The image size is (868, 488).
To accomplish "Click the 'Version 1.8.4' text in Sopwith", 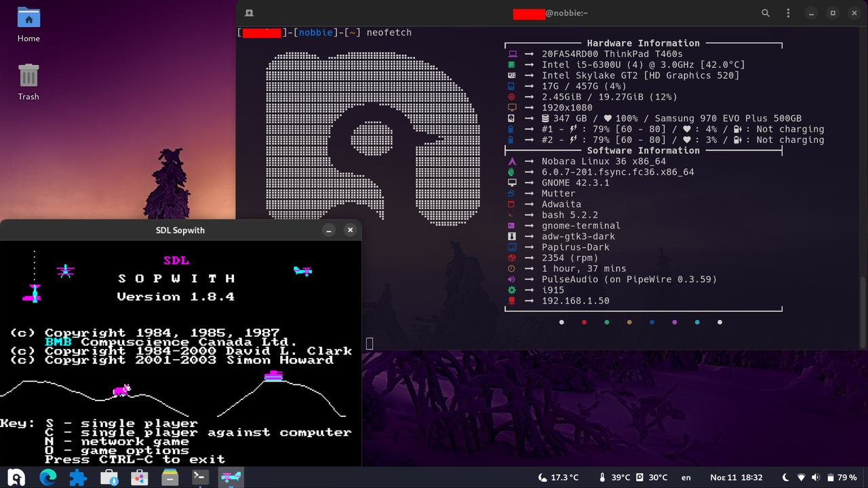I will click(176, 297).
